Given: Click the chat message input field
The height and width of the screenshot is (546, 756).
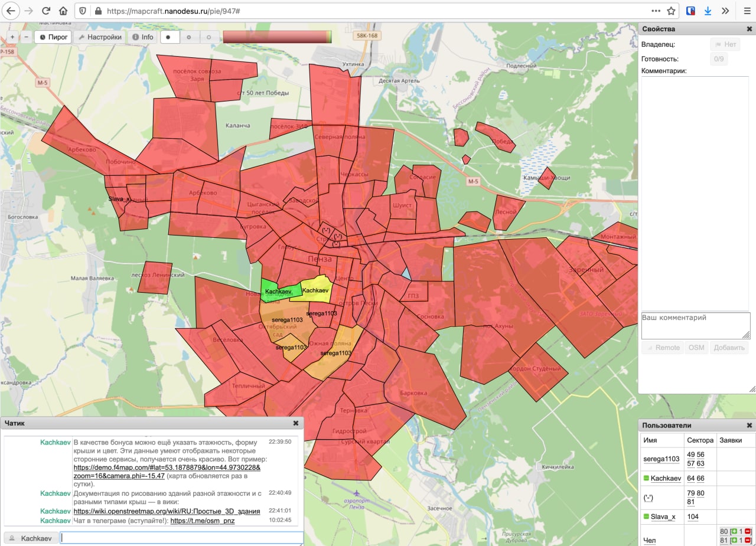Looking at the screenshot, I should tap(182, 538).
